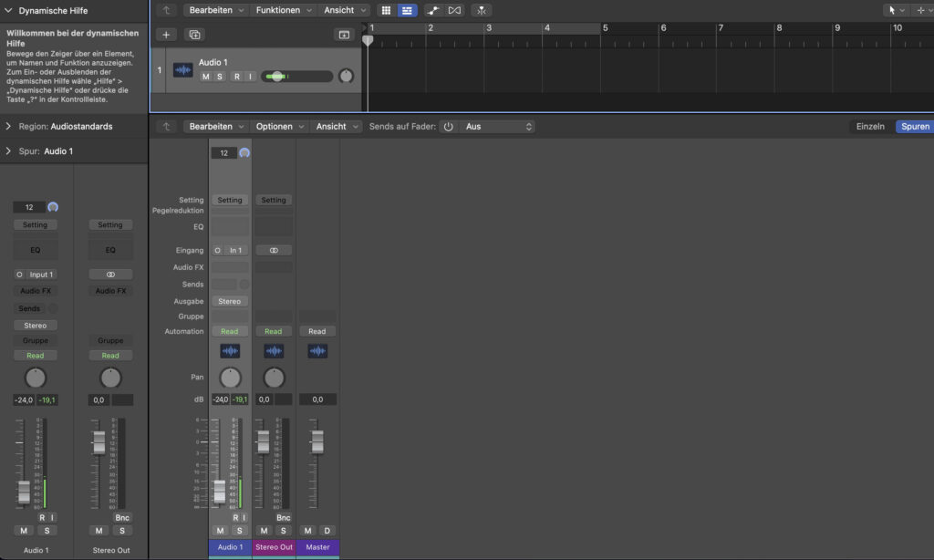The image size is (934, 560).
Task: Click the mixer back arrow icon
Action: tap(167, 126)
